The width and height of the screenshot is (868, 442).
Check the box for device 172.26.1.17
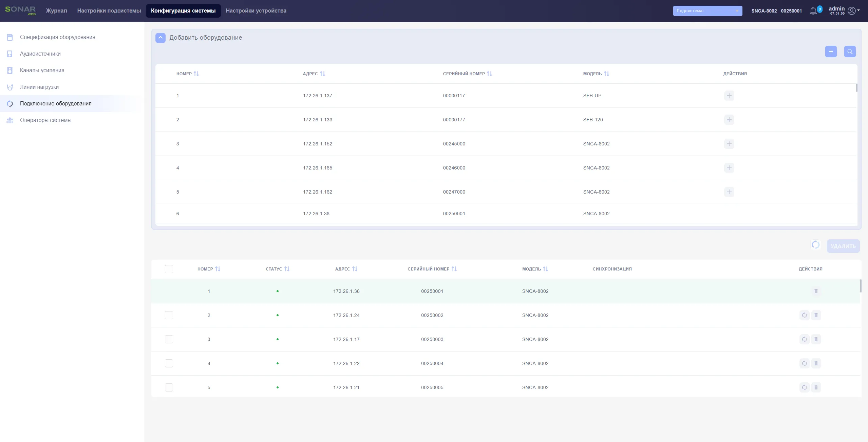point(169,339)
